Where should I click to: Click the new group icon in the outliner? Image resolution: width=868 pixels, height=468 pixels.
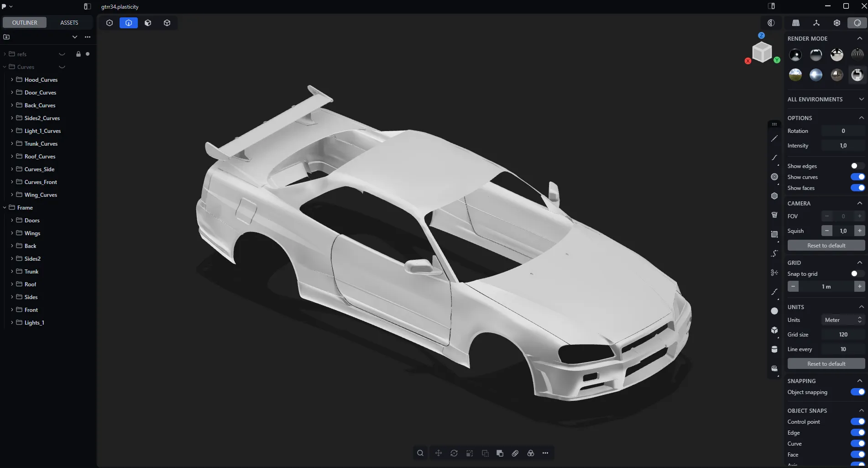click(6, 37)
